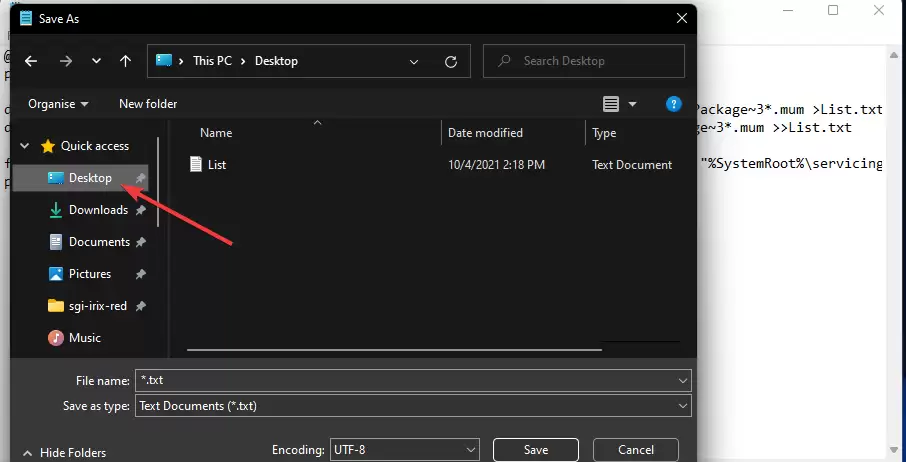
Task: Go back with the left arrow
Action: (x=31, y=61)
